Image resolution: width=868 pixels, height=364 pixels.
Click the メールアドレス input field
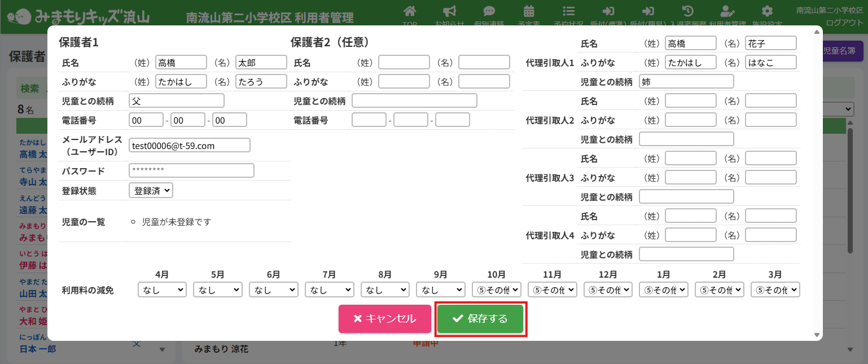click(x=189, y=146)
